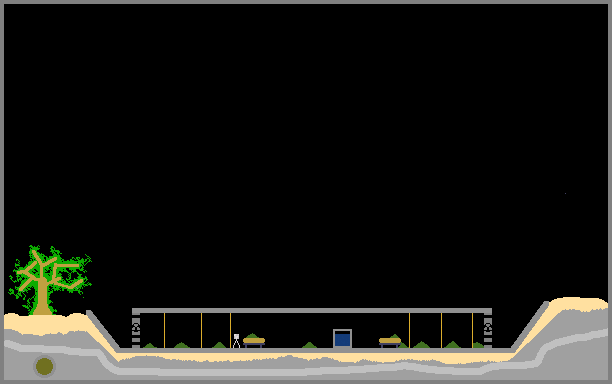Click the left striped gray pillar

(x=136, y=332)
